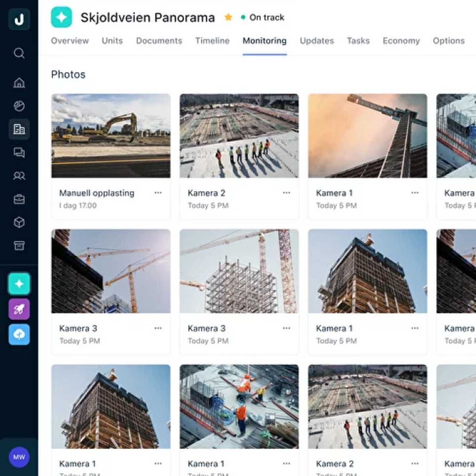Select the purple rocket project shortcut
Screen dimensions: 476x476
[19, 309]
